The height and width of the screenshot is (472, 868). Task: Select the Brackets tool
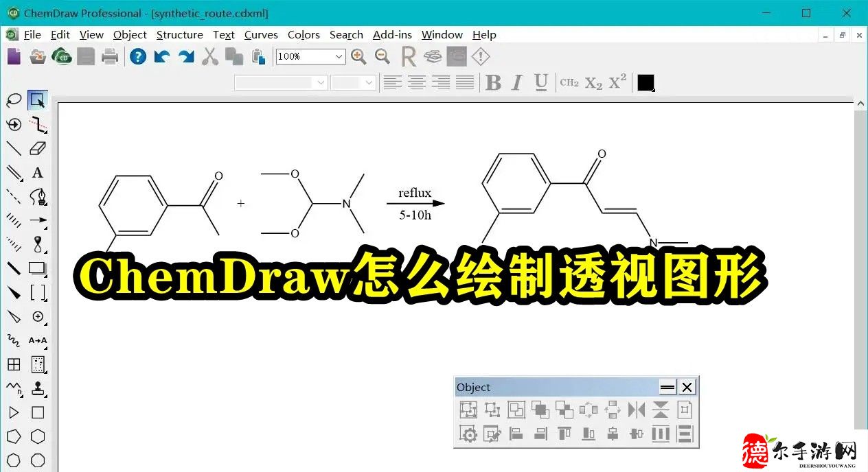click(x=38, y=292)
